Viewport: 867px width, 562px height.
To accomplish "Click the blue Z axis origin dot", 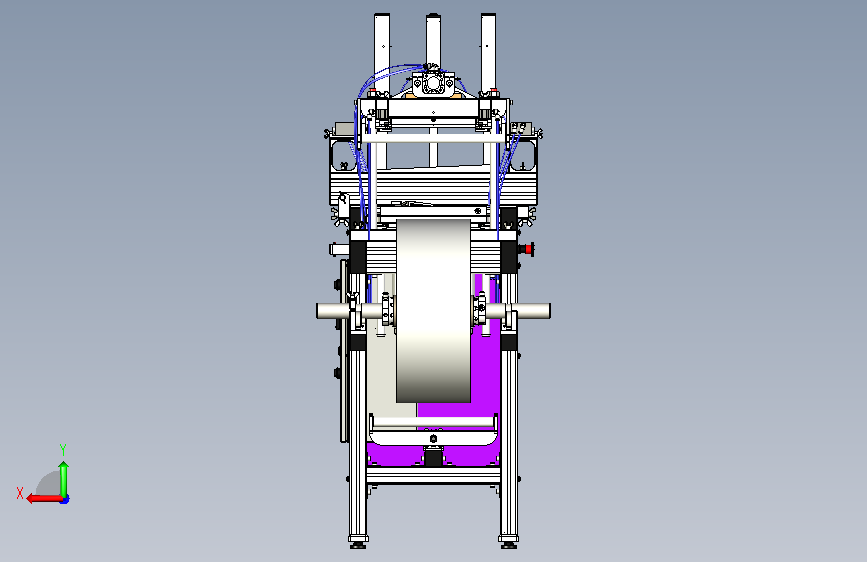I will point(65,499).
